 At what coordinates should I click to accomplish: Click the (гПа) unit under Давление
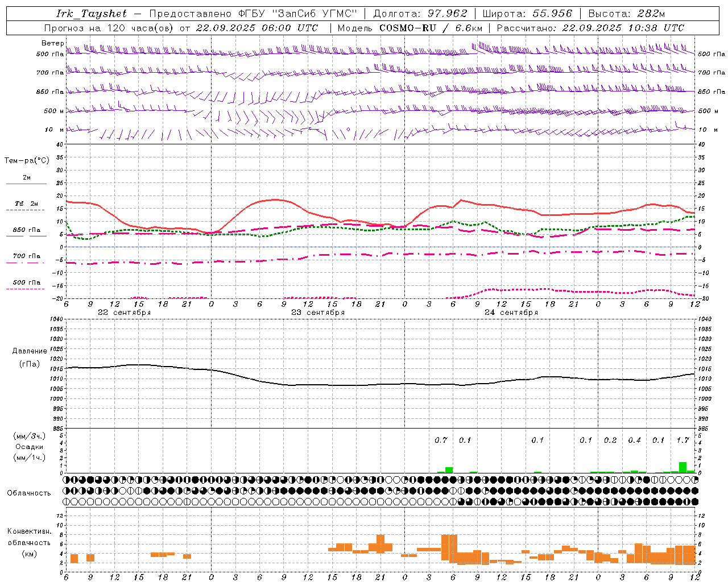(x=30, y=364)
